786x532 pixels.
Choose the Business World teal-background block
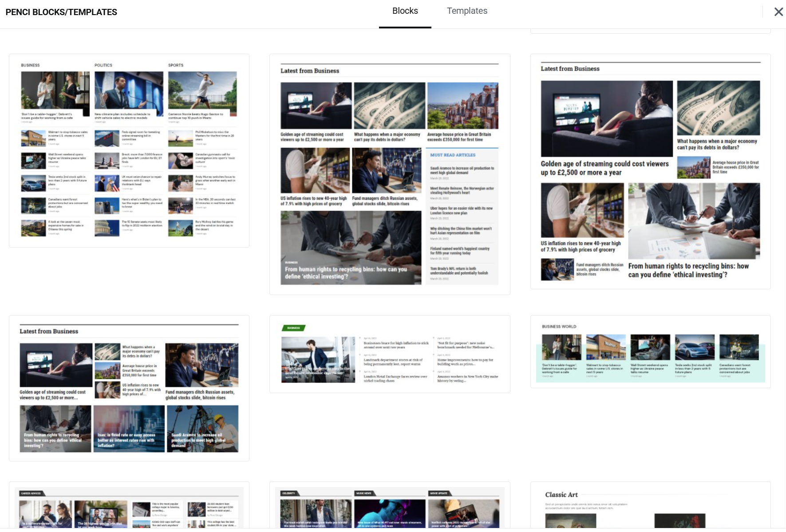click(650, 351)
